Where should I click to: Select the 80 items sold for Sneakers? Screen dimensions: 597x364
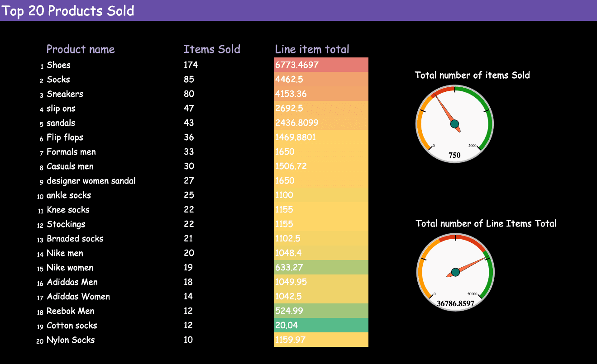(x=189, y=94)
